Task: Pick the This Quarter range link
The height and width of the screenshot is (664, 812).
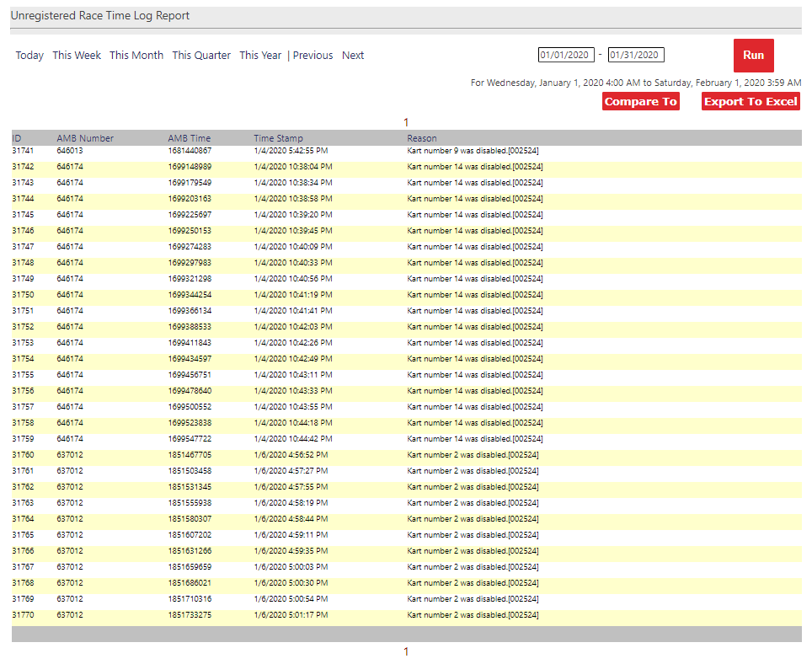Action: [x=201, y=56]
